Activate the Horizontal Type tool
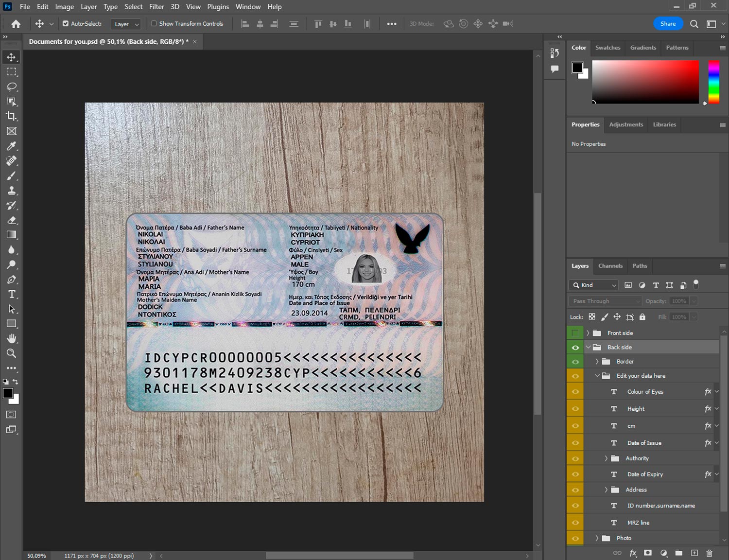The height and width of the screenshot is (560, 729). coord(12,294)
